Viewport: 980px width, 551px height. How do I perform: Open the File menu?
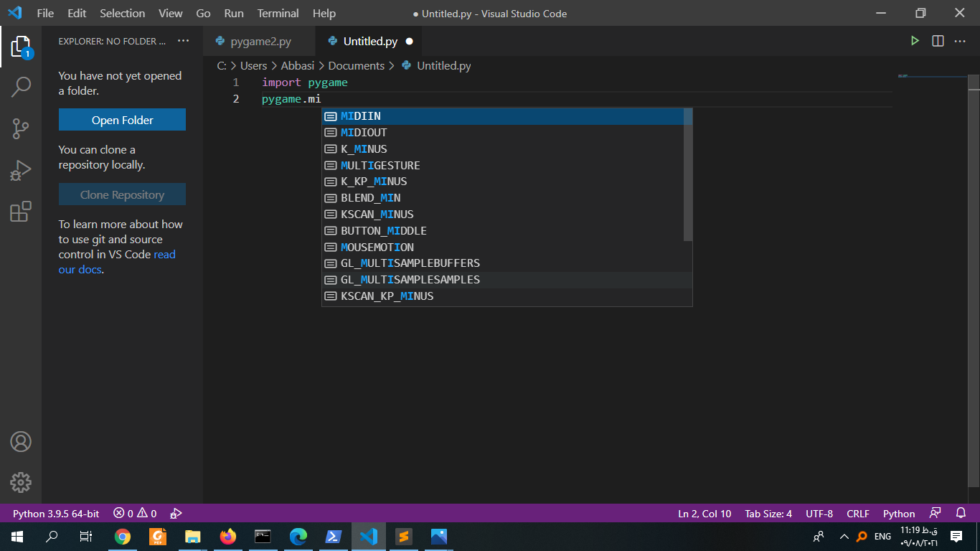click(44, 13)
